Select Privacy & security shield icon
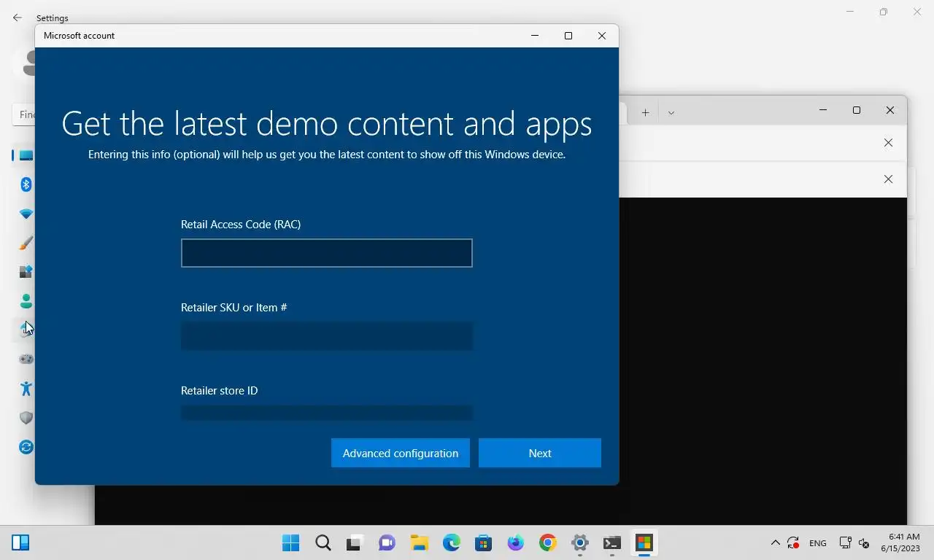The image size is (934, 560). 26,418
